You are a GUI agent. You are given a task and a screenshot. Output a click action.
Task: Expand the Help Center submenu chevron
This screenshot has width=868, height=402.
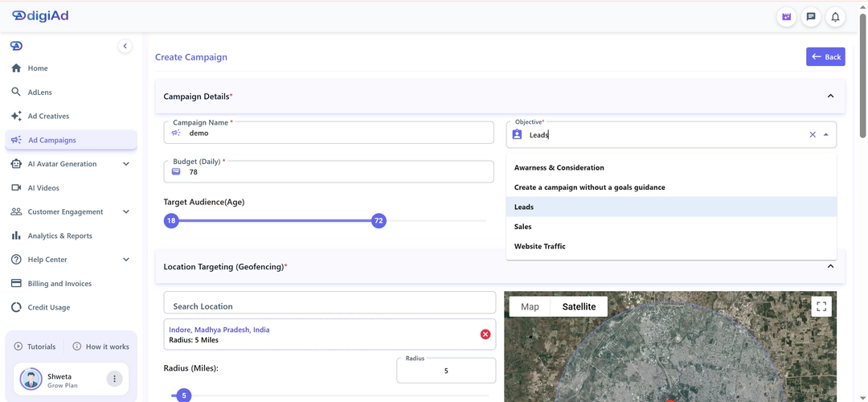click(x=126, y=259)
